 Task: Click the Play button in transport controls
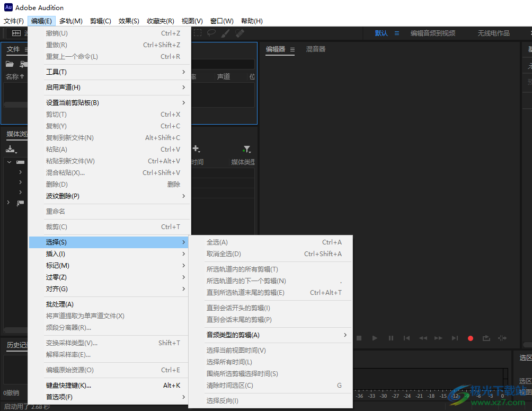click(376, 338)
